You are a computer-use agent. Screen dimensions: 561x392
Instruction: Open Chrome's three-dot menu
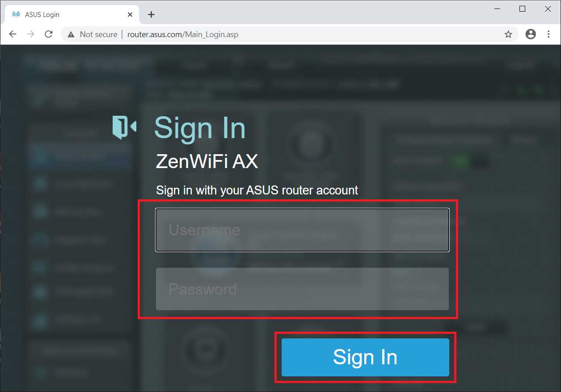(x=549, y=34)
